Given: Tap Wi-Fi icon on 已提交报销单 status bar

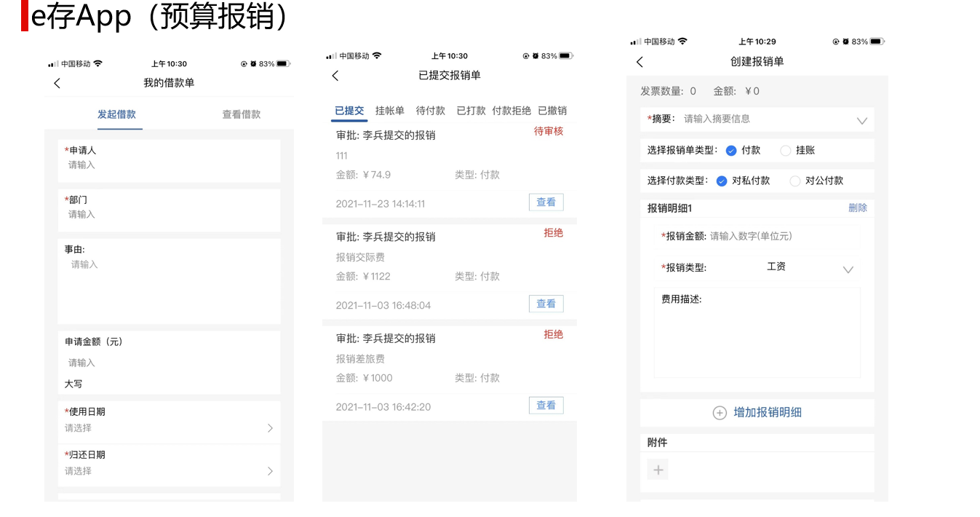Looking at the screenshot, I should point(377,56).
